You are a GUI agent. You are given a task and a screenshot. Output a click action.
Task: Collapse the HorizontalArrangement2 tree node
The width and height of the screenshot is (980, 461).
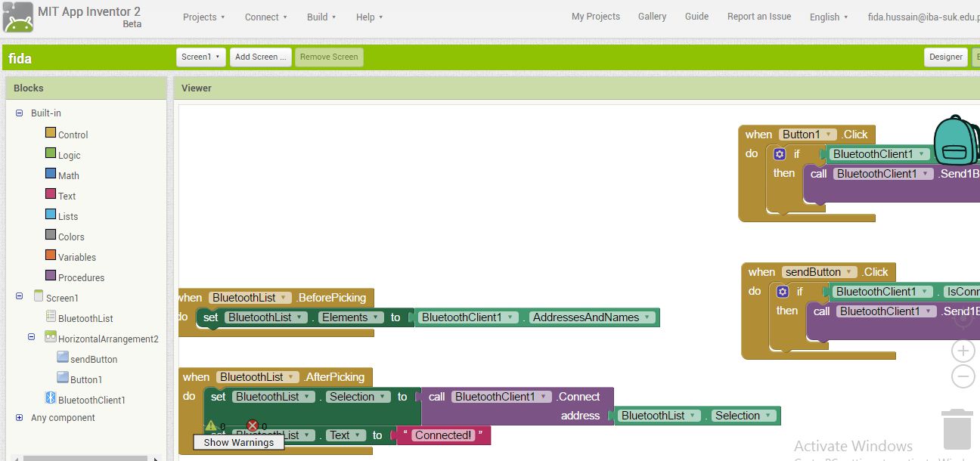click(x=32, y=337)
